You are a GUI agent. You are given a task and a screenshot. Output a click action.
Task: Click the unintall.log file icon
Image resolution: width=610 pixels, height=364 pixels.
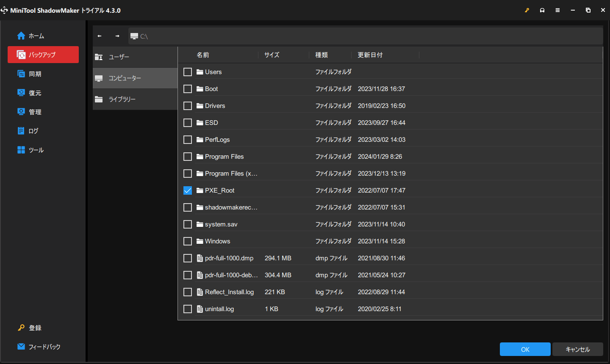(x=200, y=309)
